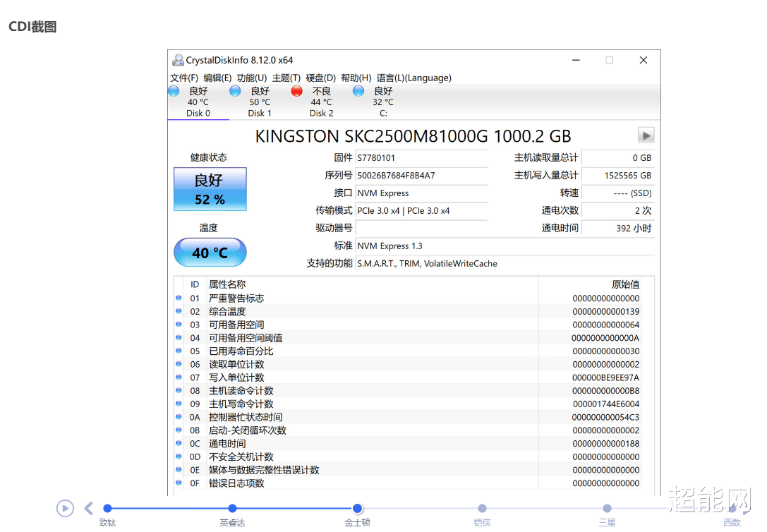Screen dimensions: 767x532
Task: Minimize the CrystalDiskInfo window
Action: (576, 60)
